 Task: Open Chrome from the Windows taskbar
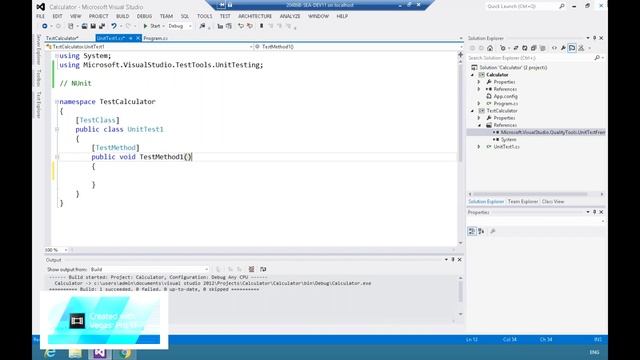pos(124,353)
